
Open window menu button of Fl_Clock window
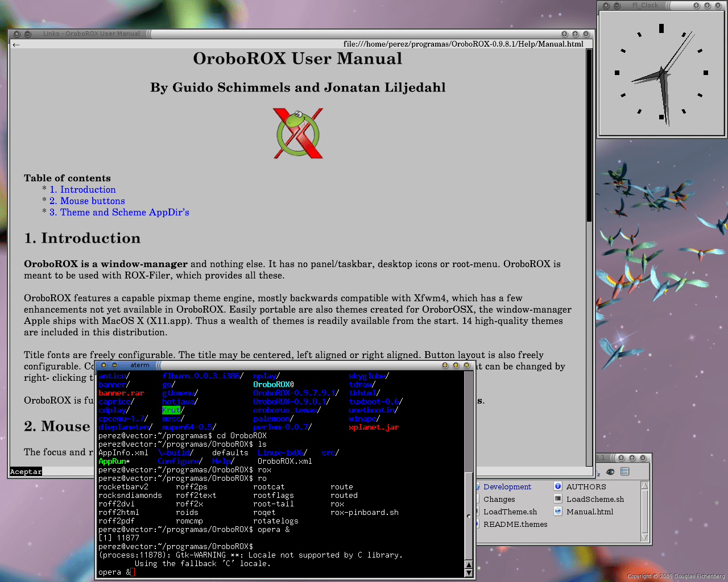click(x=606, y=6)
